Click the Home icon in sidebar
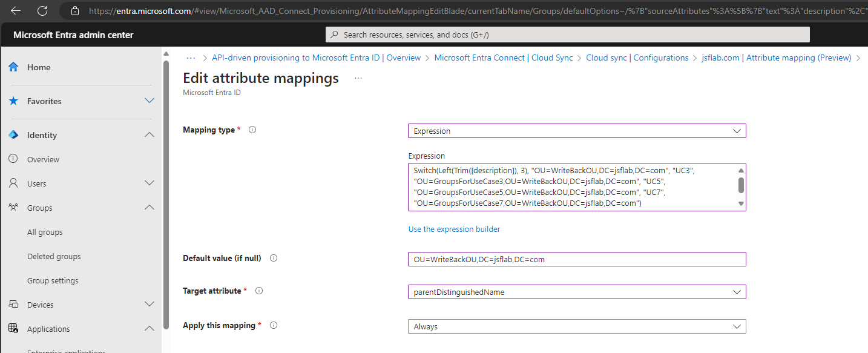Image resolution: width=868 pixels, height=353 pixels. pos(13,67)
